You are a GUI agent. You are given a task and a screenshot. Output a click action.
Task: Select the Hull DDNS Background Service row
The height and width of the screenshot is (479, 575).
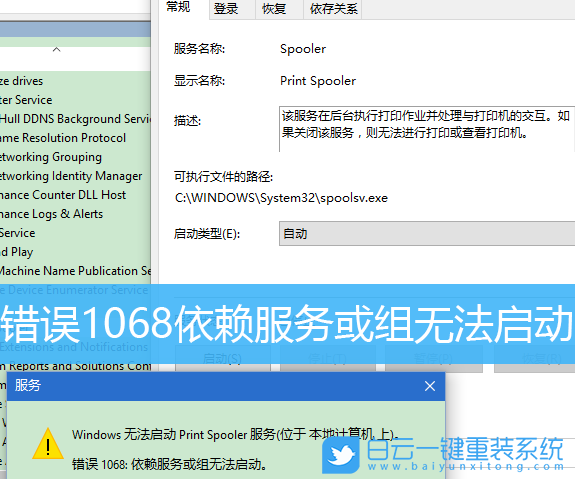click(x=75, y=119)
